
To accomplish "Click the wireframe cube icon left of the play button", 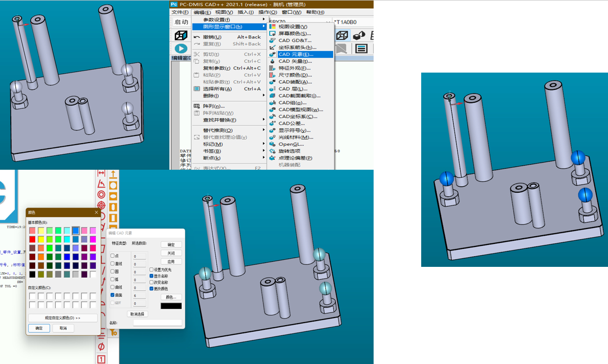I will click(181, 35).
